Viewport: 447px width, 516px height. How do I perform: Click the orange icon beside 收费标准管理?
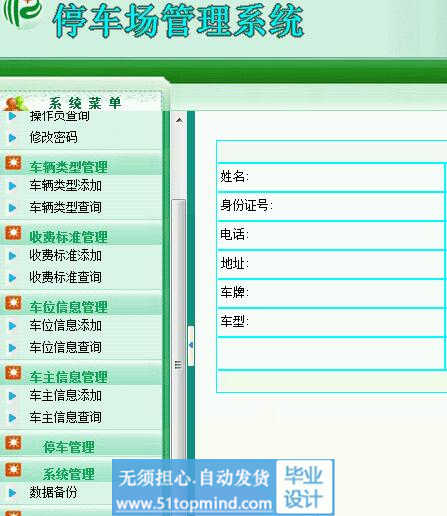tap(13, 233)
